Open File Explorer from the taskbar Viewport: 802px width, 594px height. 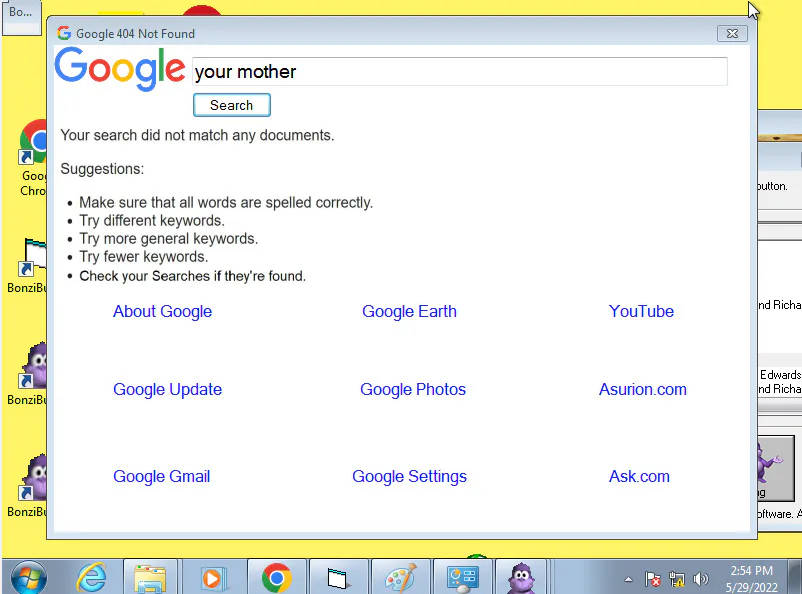click(150, 579)
